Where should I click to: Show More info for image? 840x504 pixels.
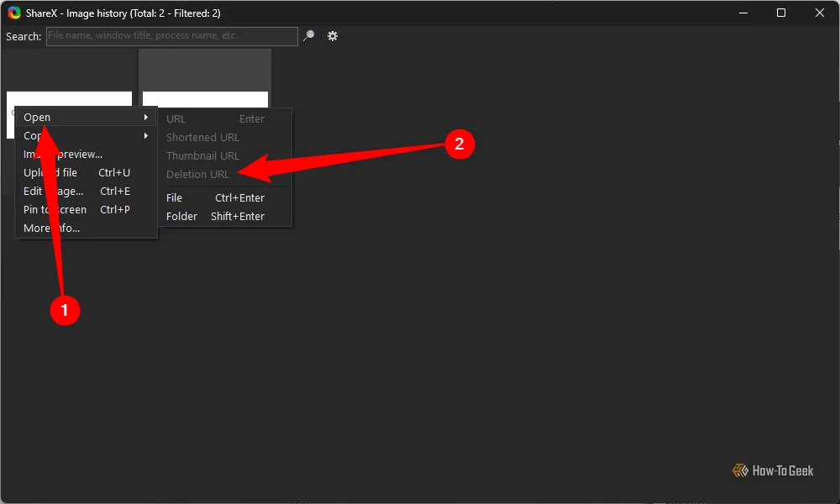point(51,228)
